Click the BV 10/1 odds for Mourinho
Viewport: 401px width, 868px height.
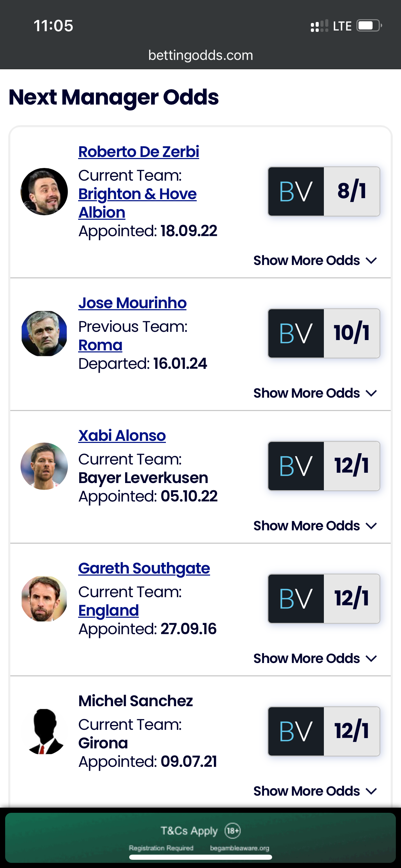(x=324, y=333)
